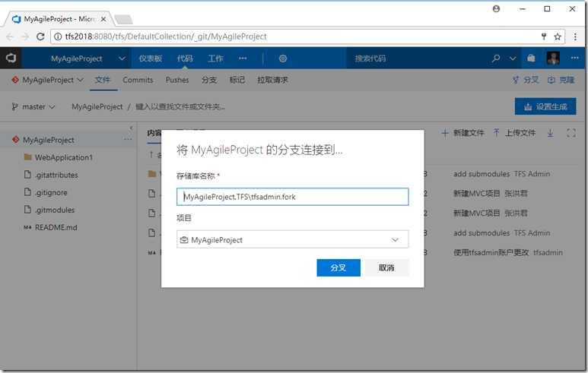Show more hubs via the navigation ellipsis
Viewport: 588px width, 373px height.
[x=243, y=58]
